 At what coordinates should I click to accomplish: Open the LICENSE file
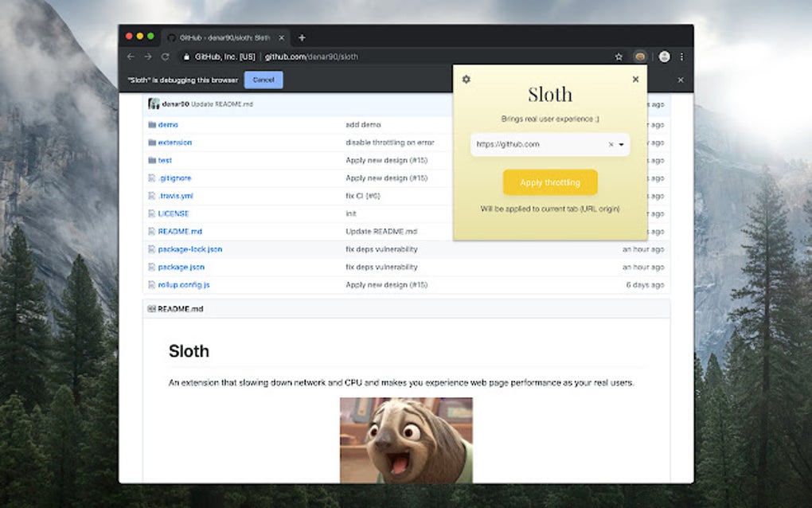pos(174,213)
